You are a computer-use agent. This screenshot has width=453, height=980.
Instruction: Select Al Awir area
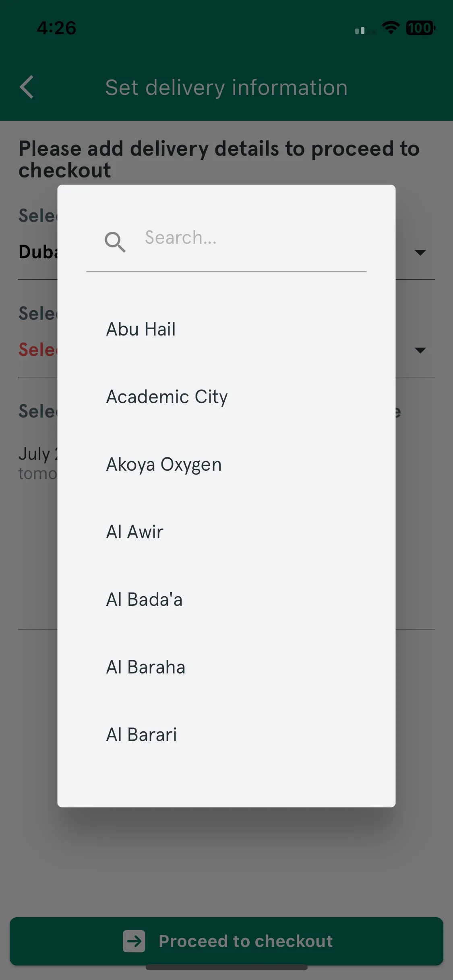226,532
